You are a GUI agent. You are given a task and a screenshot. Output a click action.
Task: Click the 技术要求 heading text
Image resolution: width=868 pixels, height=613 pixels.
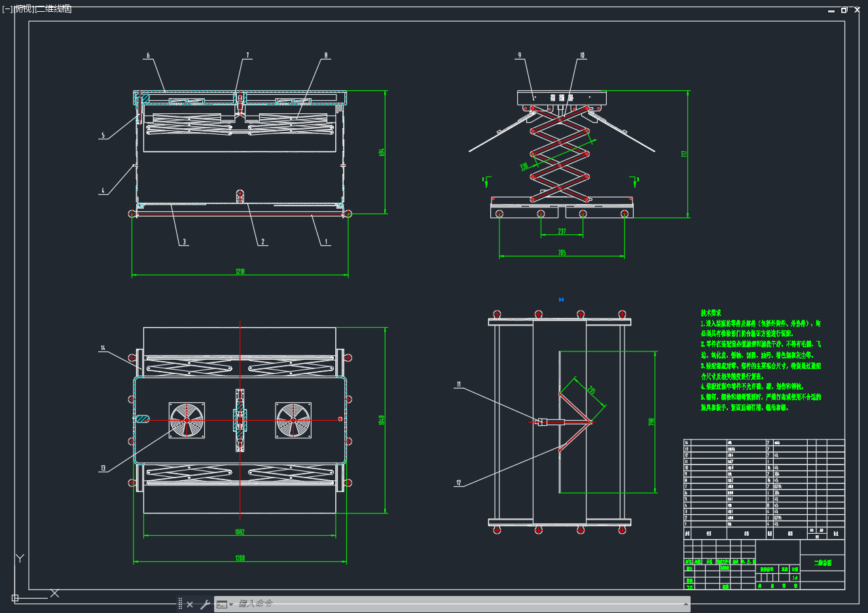[x=711, y=313]
